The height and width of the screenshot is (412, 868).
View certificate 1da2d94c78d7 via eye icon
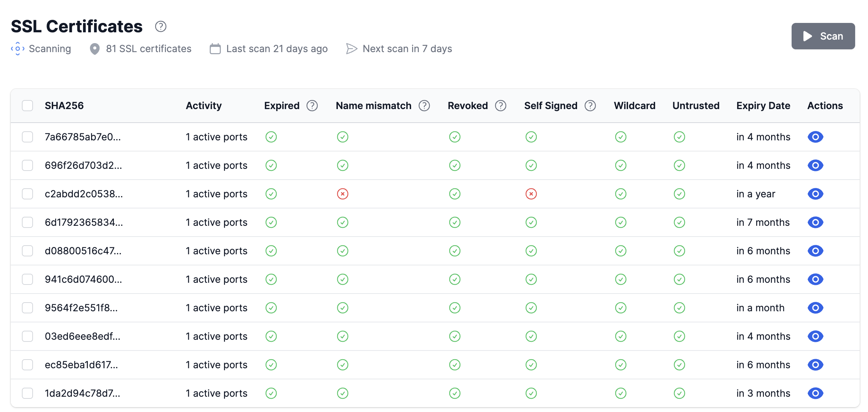coord(815,393)
